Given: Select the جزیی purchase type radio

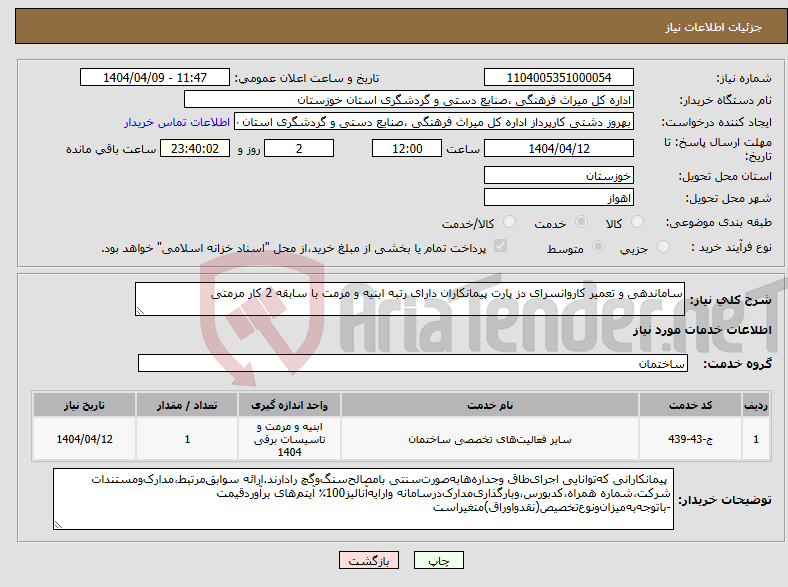Looking at the screenshot, I should point(663,246).
